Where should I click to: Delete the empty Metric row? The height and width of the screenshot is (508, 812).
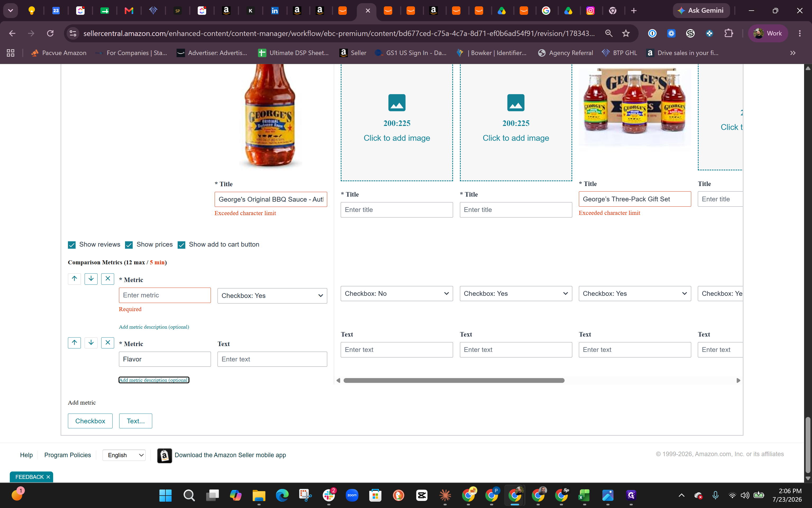(x=108, y=279)
